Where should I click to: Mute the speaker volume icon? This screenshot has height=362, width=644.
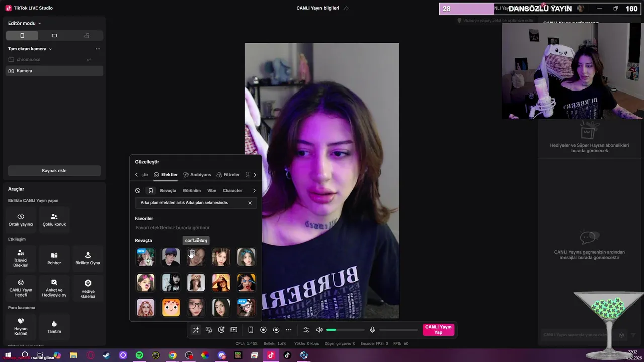(319, 330)
